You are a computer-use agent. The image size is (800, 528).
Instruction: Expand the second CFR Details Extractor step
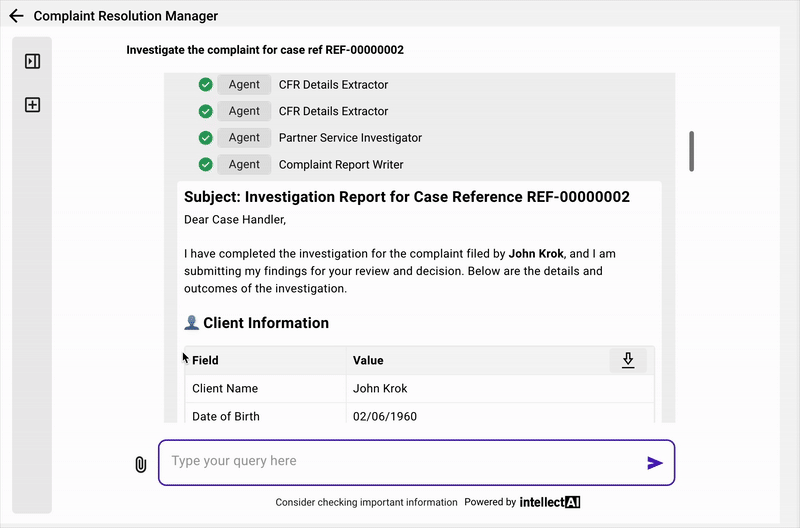click(x=333, y=111)
